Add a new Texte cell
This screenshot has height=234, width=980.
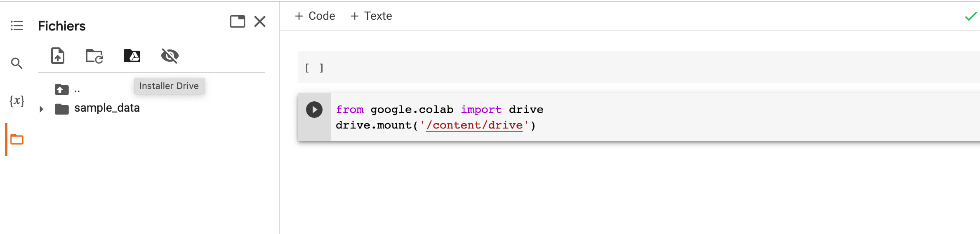point(371,16)
